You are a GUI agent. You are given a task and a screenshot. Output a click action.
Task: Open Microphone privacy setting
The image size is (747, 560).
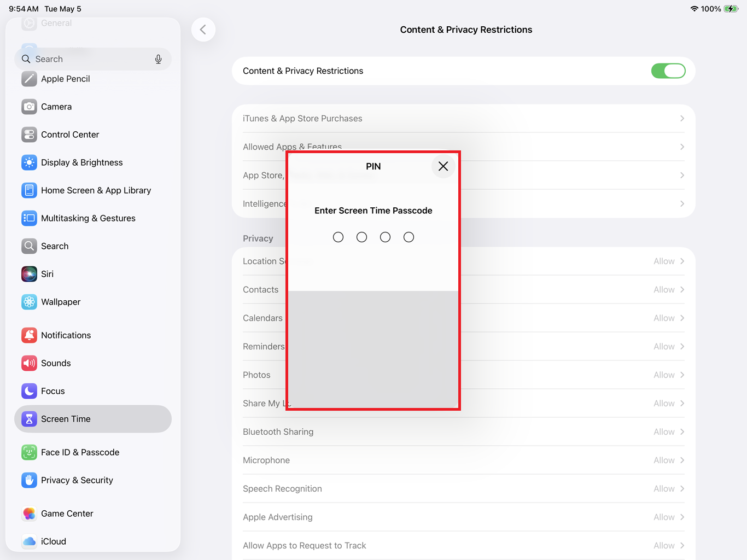coord(464,460)
